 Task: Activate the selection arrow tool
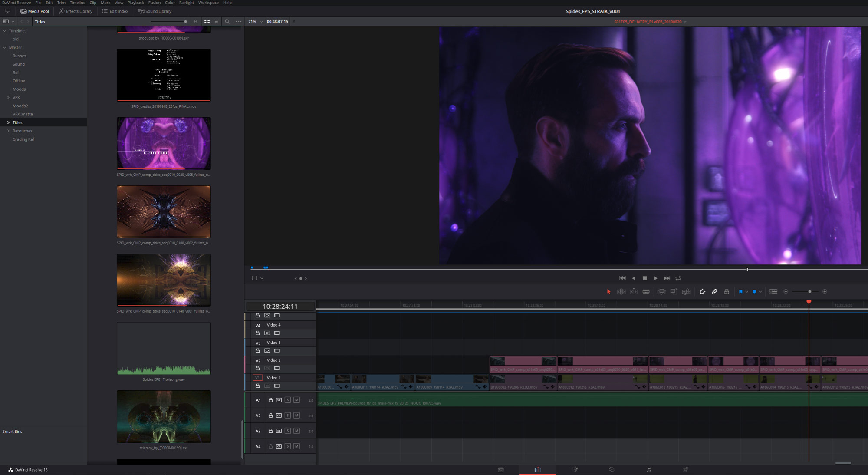pyautogui.click(x=608, y=292)
